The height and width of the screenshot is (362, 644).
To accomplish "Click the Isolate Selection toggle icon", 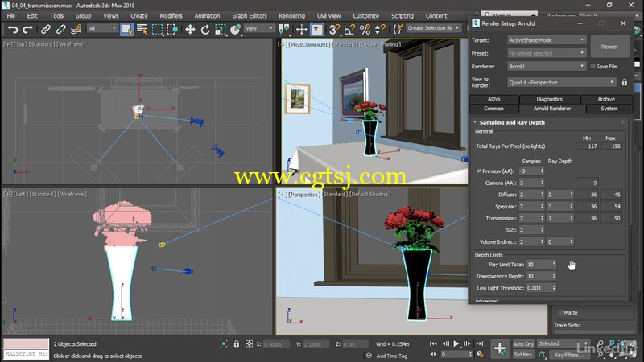I will click(224, 344).
